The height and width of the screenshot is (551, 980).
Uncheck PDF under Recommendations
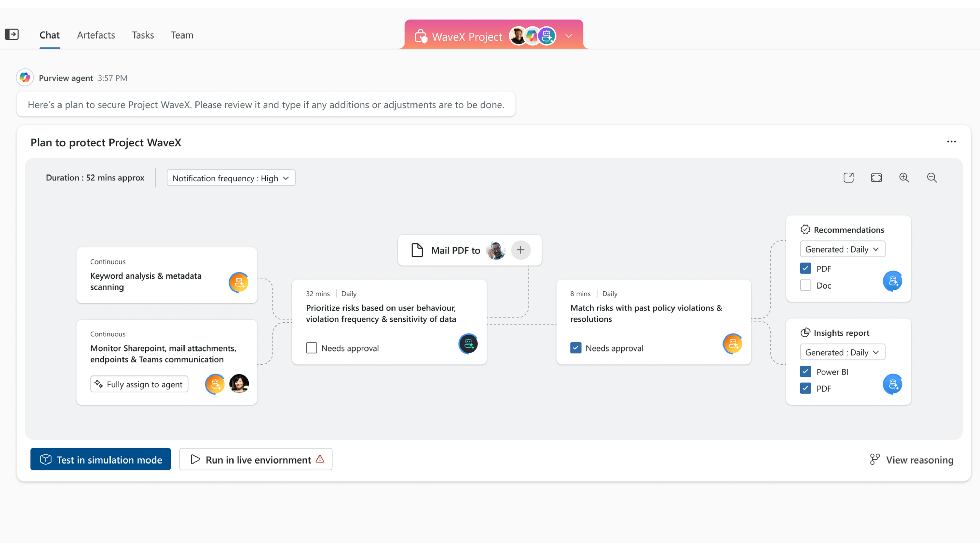point(805,268)
